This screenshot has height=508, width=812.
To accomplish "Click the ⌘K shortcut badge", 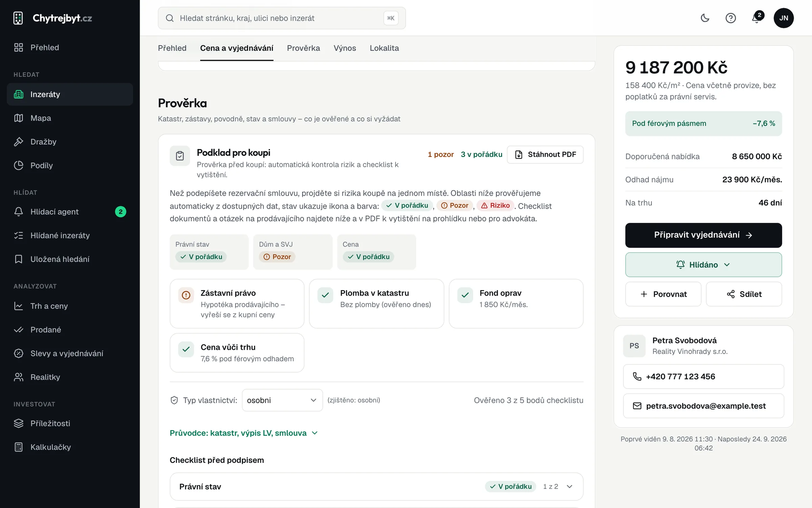I will click(391, 18).
